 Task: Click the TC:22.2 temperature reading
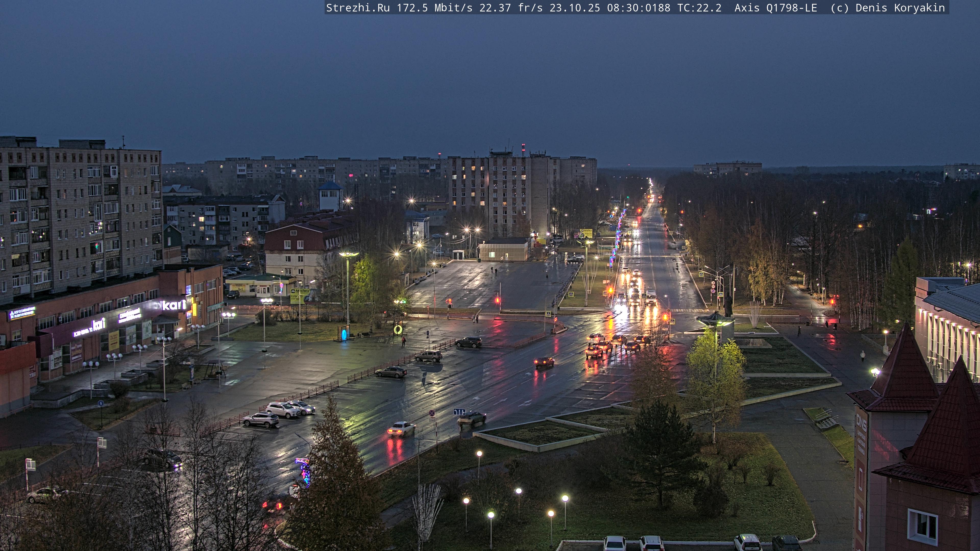(699, 8)
